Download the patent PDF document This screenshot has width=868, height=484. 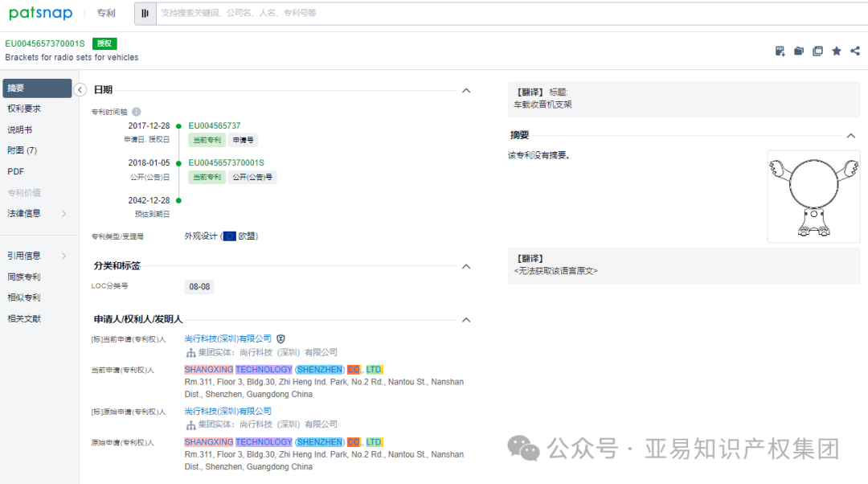click(780, 51)
